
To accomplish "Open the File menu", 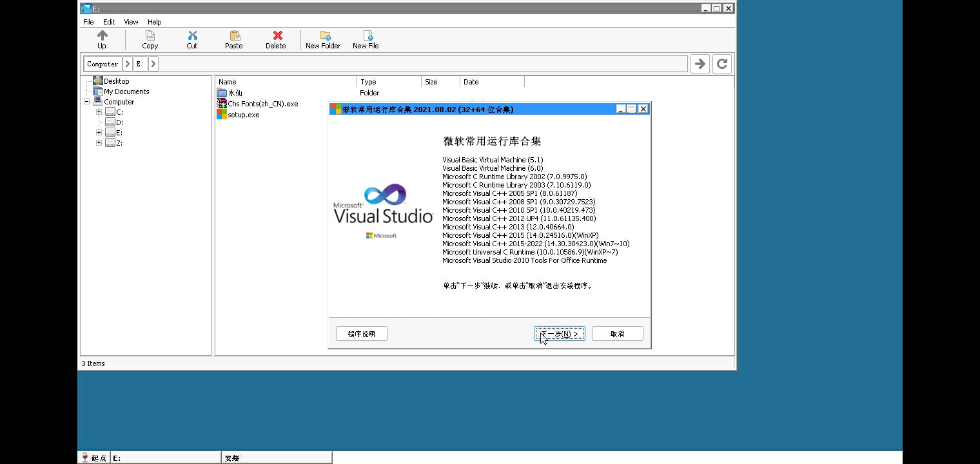I will click(x=88, y=22).
